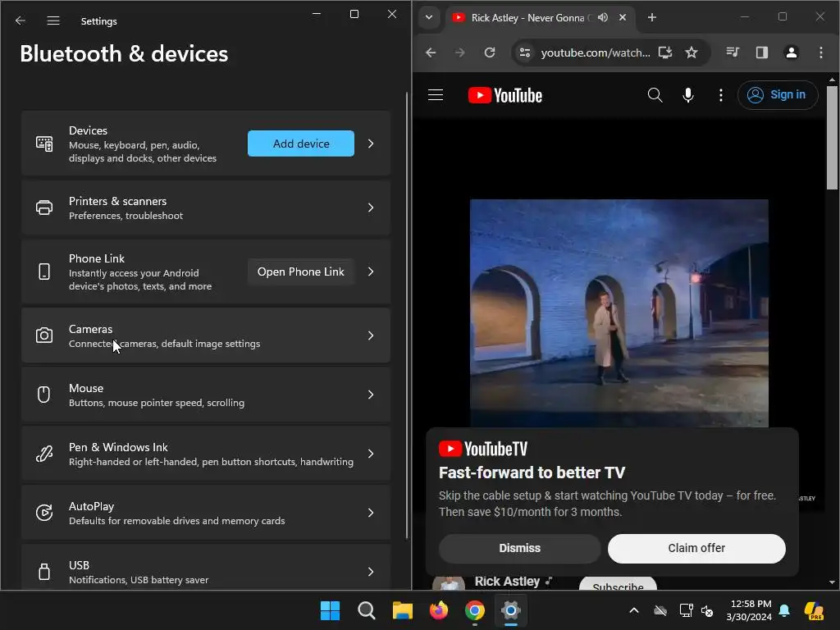Close the Rick Astley tab
The width and height of the screenshot is (840, 630).
623,18
